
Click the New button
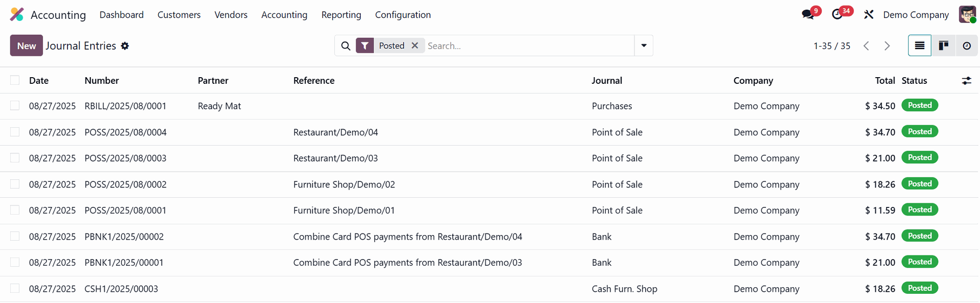(27, 45)
